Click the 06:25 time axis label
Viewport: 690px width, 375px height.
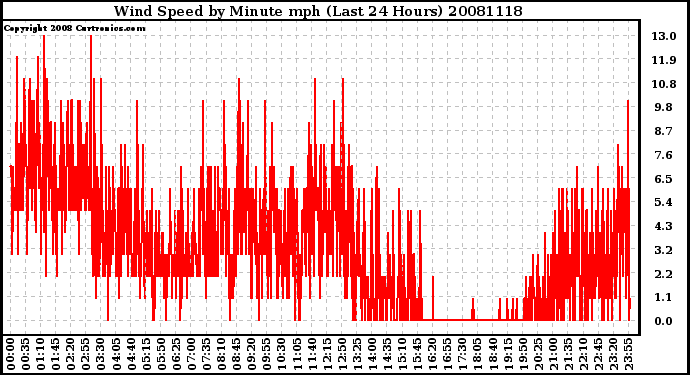(x=176, y=354)
